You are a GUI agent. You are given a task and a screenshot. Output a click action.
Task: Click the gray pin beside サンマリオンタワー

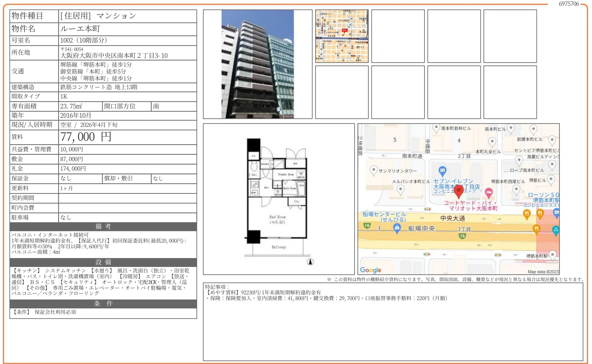point(373,170)
